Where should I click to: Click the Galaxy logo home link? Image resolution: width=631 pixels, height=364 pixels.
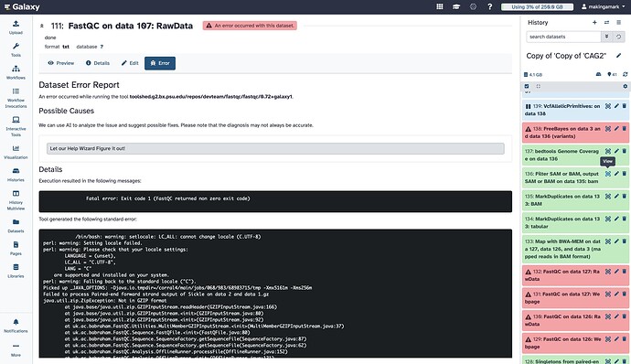22,6
